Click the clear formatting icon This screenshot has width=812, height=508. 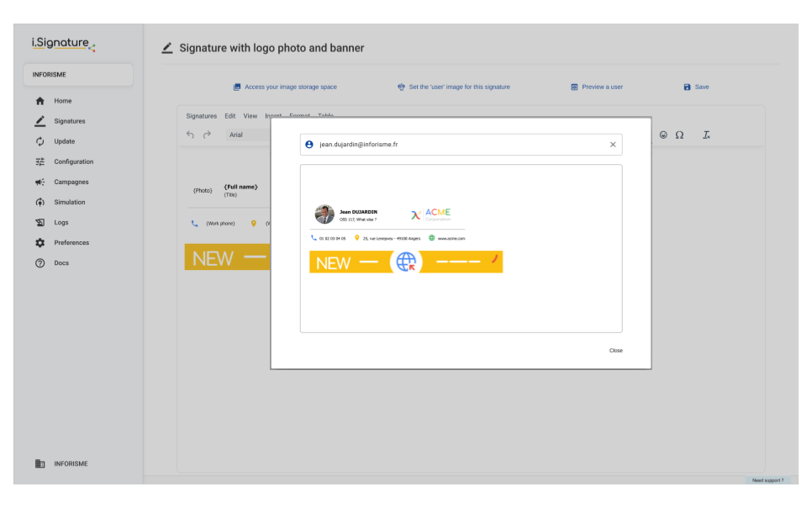[706, 135]
